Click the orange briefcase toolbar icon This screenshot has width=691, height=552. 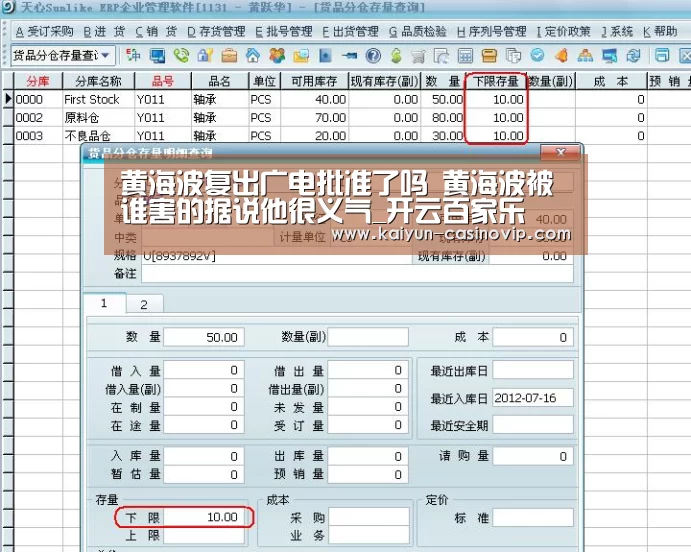[x=229, y=56]
